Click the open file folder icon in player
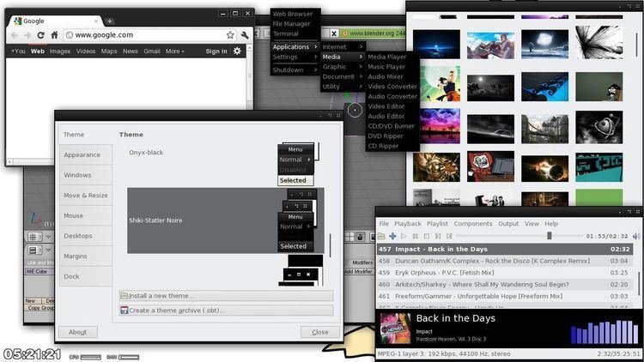This screenshot has width=644, height=362. [x=382, y=236]
